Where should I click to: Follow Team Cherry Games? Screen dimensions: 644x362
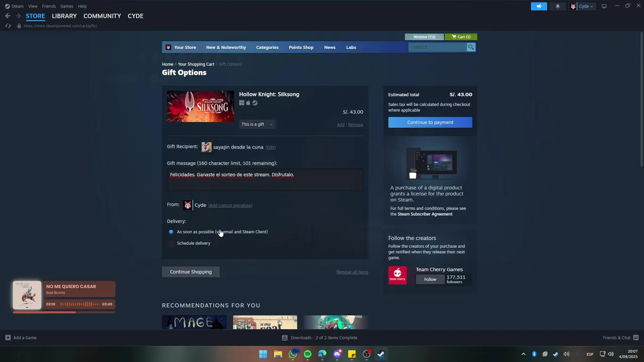click(430, 280)
